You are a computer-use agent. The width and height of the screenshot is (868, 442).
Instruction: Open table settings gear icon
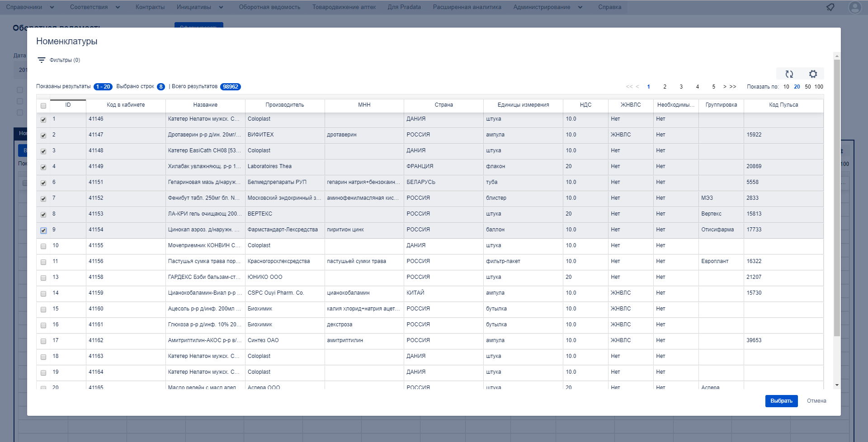pos(813,74)
